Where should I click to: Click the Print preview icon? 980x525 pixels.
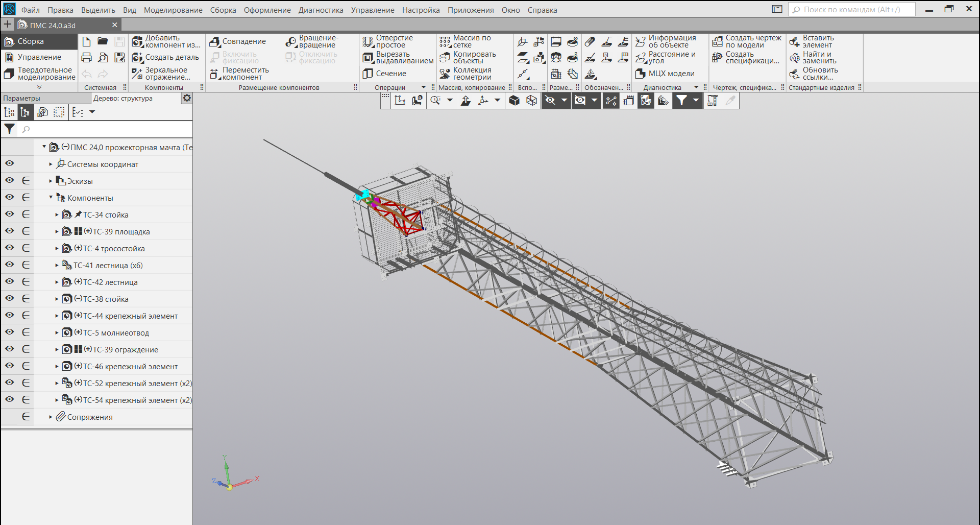tap(103, 57)
